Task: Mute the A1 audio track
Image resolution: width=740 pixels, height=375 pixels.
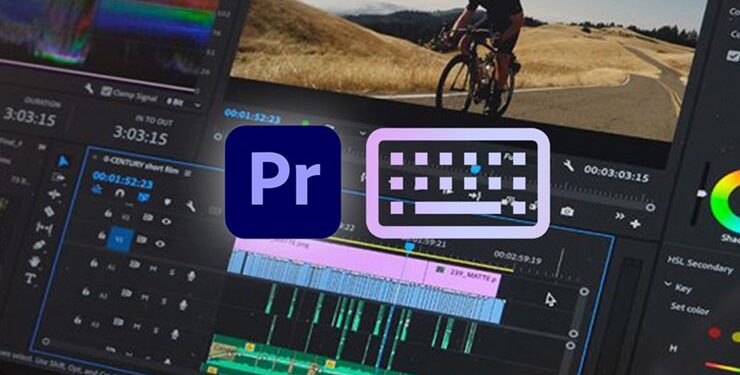Action: click(x=153, y=268)
